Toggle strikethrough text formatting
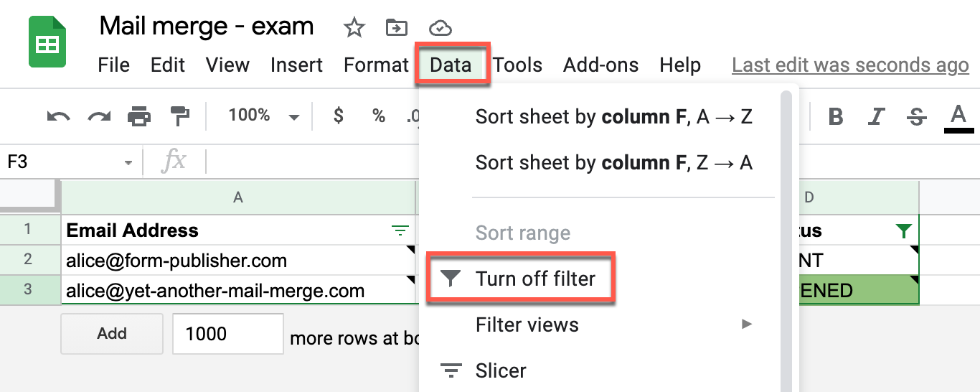 click(x=916, y=116)
